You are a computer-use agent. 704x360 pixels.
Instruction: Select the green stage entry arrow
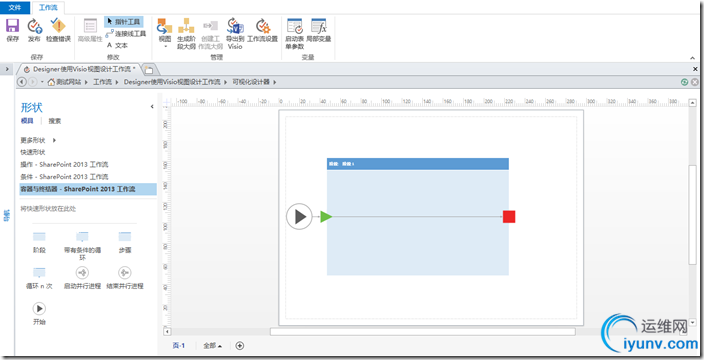326,217
